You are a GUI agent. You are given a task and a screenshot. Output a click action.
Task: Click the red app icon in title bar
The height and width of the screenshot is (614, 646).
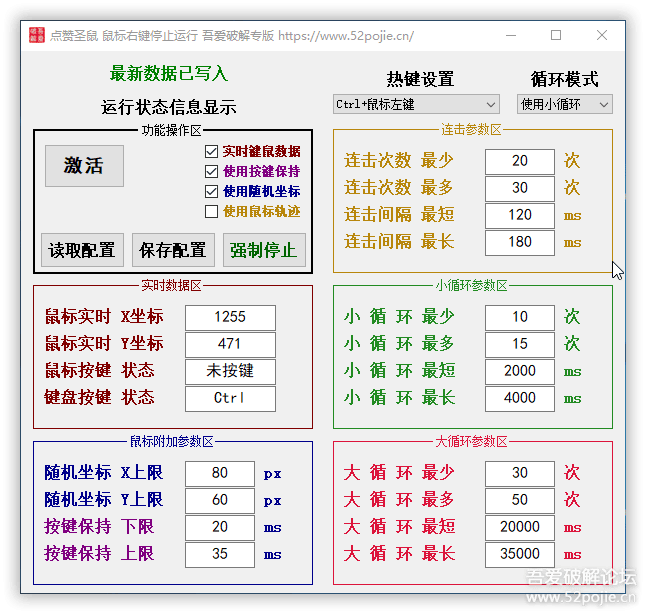pos(37,35)
